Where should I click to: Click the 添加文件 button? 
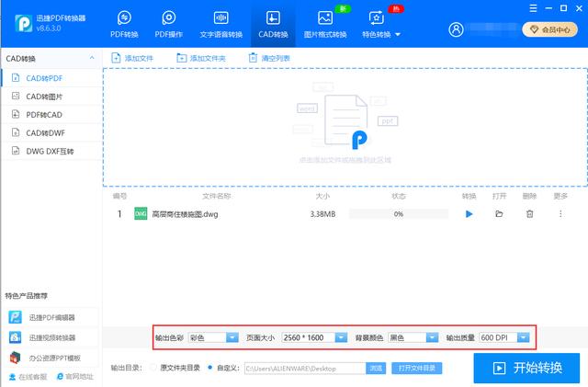132,58
